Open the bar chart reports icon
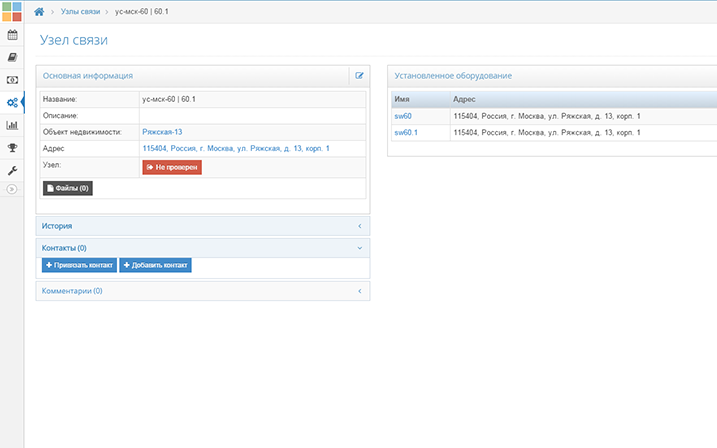 12,125
